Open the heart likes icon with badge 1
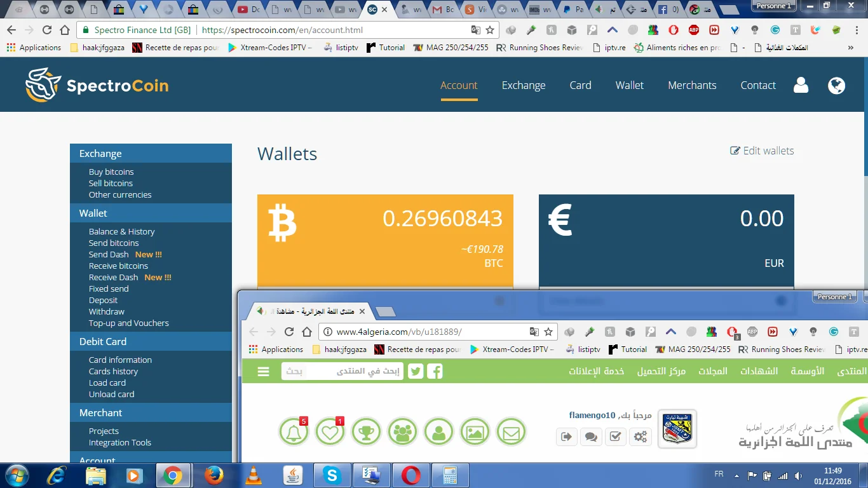Screen dimensions: 868x488 coord(330,432)
